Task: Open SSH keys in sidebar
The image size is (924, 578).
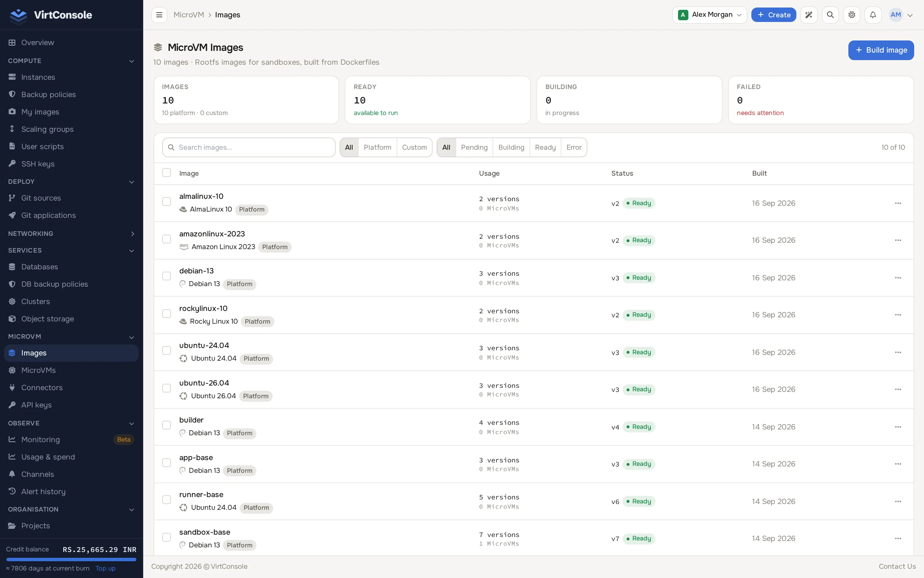Action: tap(71, 164)
